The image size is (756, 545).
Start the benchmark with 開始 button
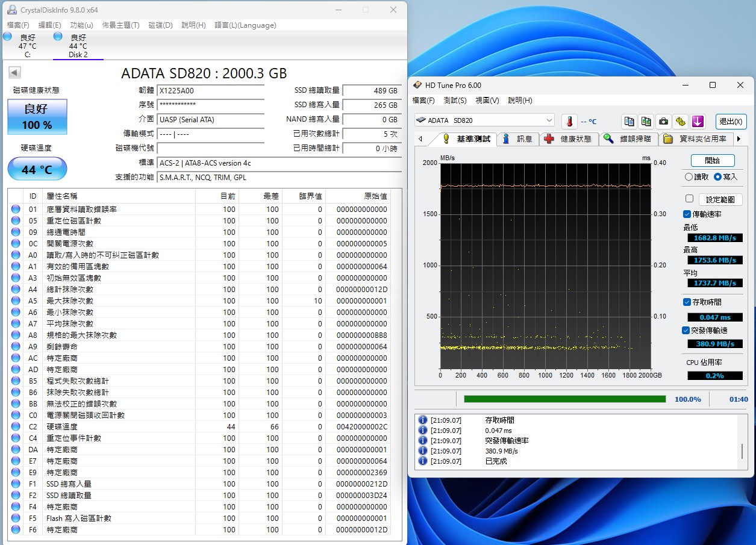point(713,161)
